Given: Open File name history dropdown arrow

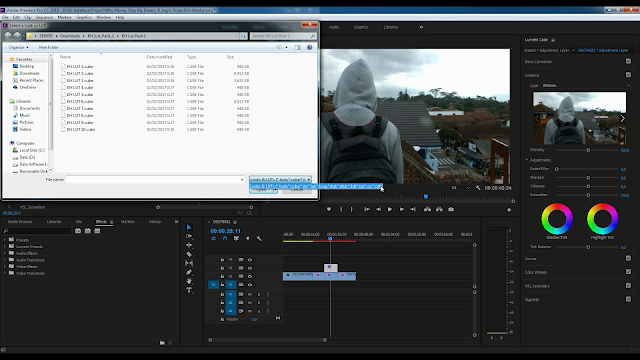Looking at the screenshot, I should (242, 180).
